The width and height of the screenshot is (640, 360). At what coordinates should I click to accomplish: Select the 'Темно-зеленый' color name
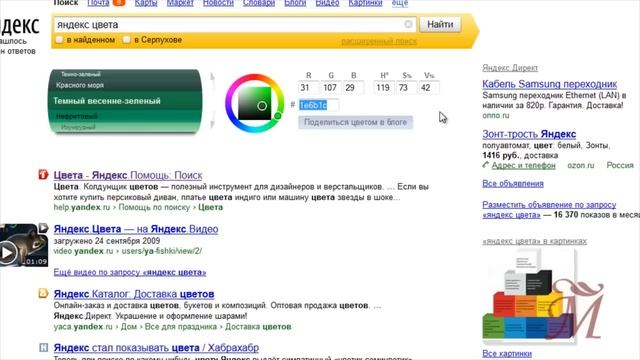[81, 74]
